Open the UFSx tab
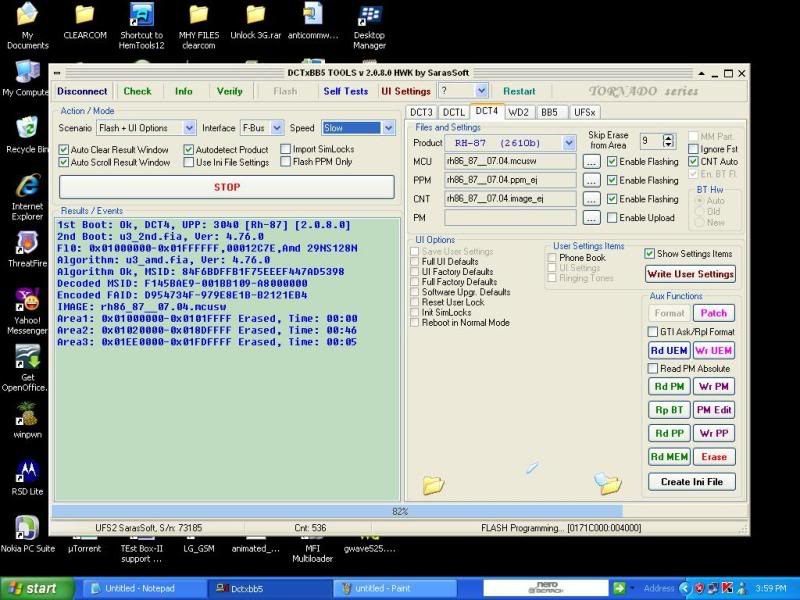 click(585, 112)
